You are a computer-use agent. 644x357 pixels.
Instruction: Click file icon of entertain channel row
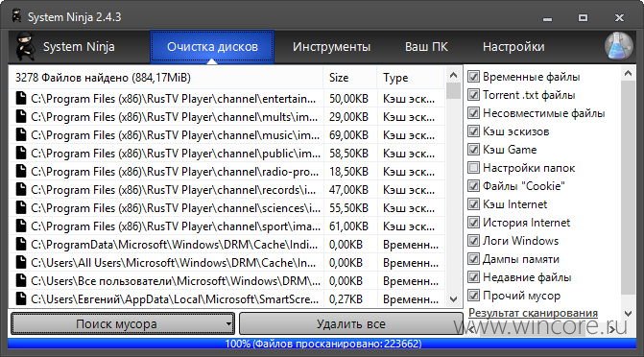pos(21,99)
